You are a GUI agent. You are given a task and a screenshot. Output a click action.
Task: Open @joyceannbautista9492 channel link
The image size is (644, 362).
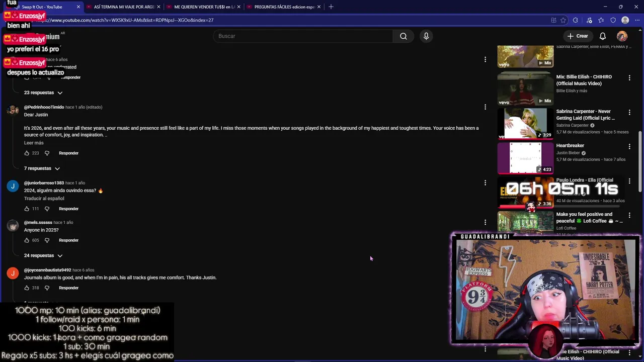47,270
